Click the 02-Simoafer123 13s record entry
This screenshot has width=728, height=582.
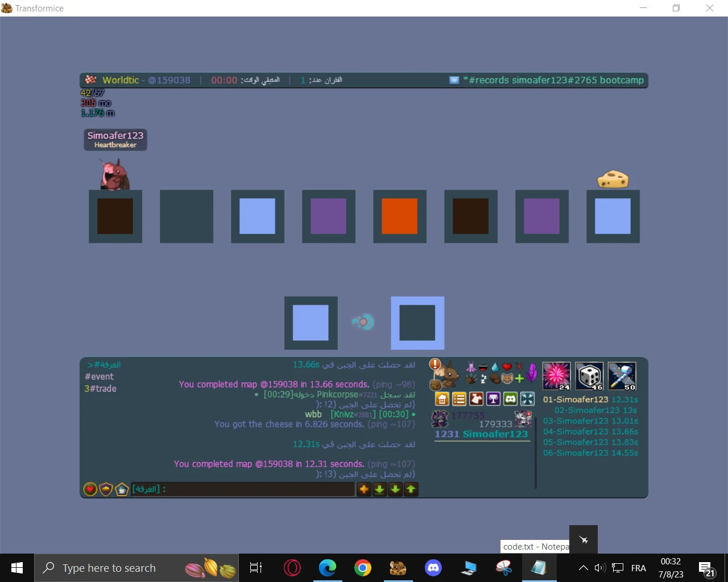(x=595, y=410)
